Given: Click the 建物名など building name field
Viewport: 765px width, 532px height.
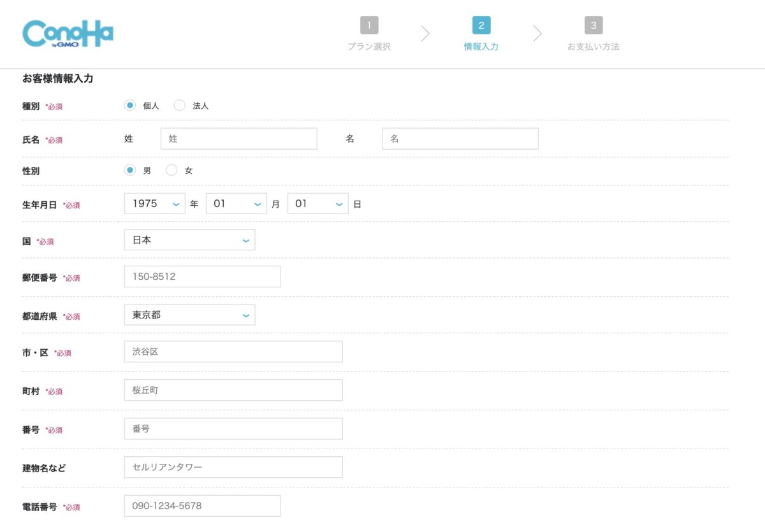Looking at the screenshot, I should click(x=233, y=467).
